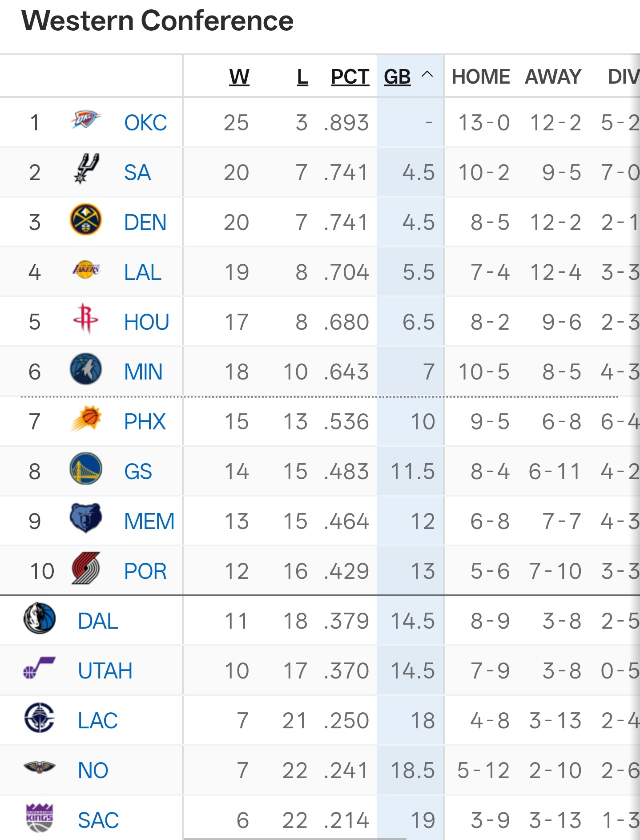
Task: Sort by the L column header
Action: (302, 77)
